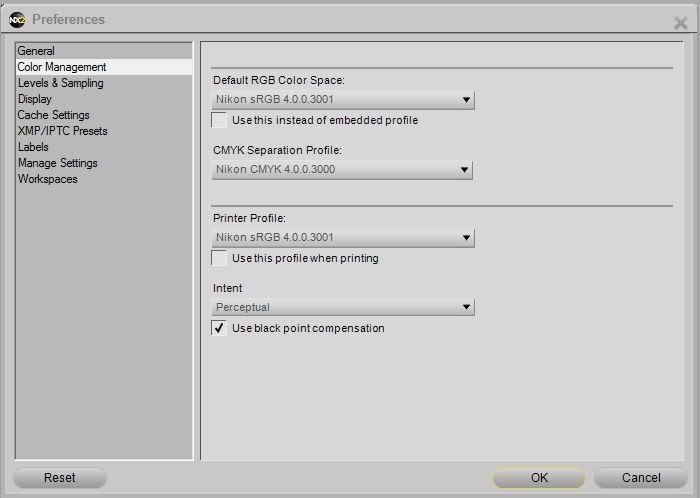
Task: Enable 'Use this profile when printing'
Action: click(x=219, y=258)
